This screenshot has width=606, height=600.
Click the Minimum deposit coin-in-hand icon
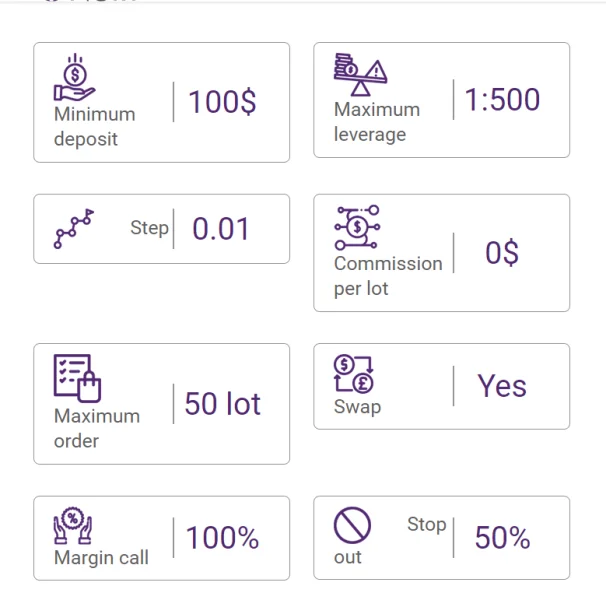[74, 78]
